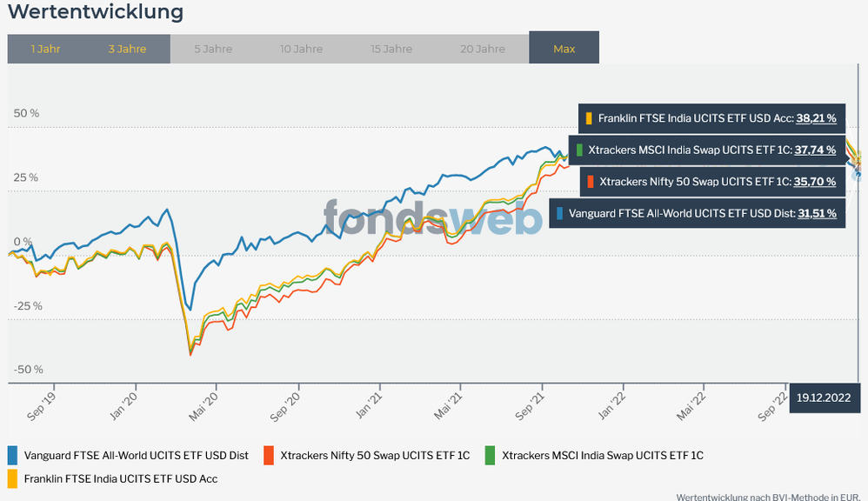
Task: Click the 5 Jahre period tab
Action: [212, 49]
